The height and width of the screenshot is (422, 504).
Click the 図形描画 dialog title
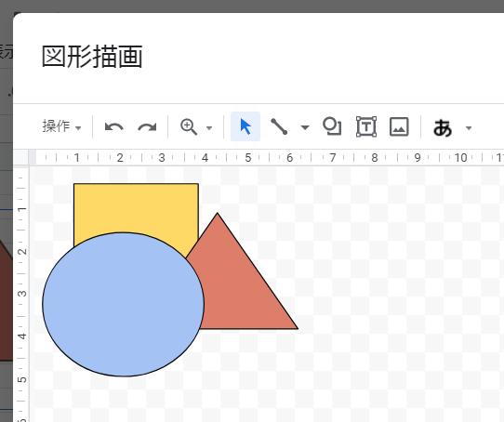click(x=92, y=57)
